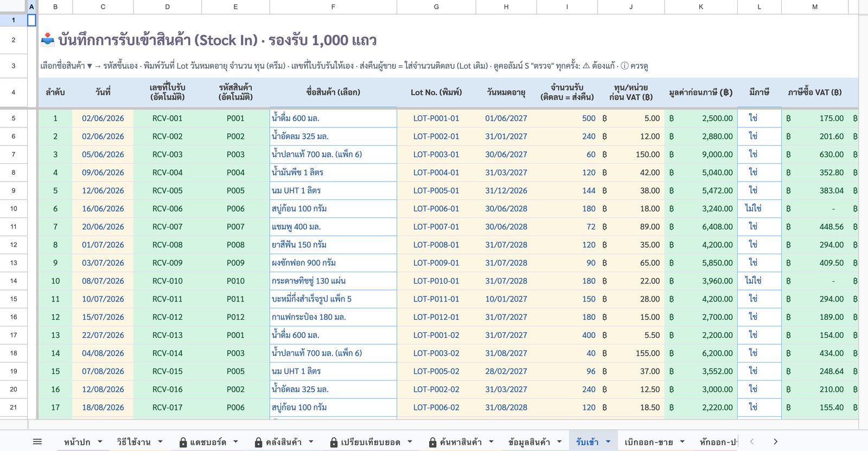Click unit cost 155.00
This screenshot has height=451, width=868.
[x=631, y=353]
